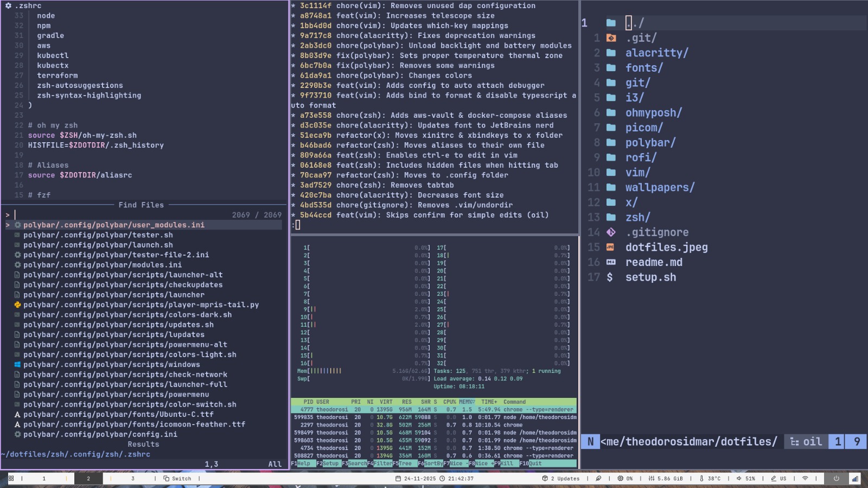
Task: Open the git/ directory in oil
Action: (x=637, y=83)
